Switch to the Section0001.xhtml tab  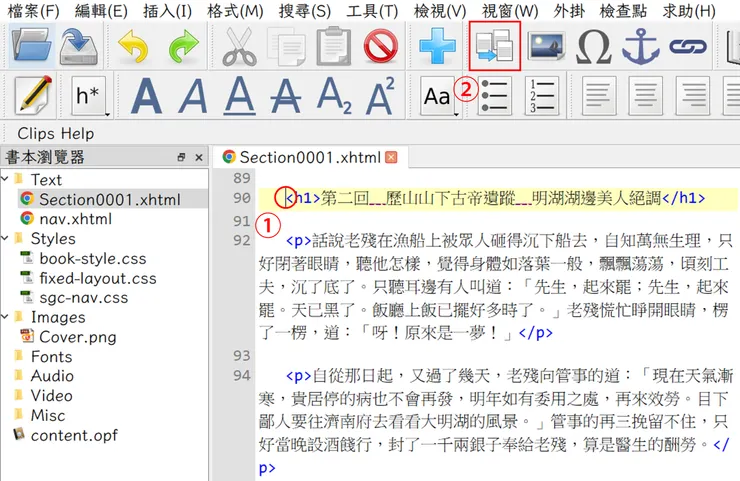pos(310,157)
